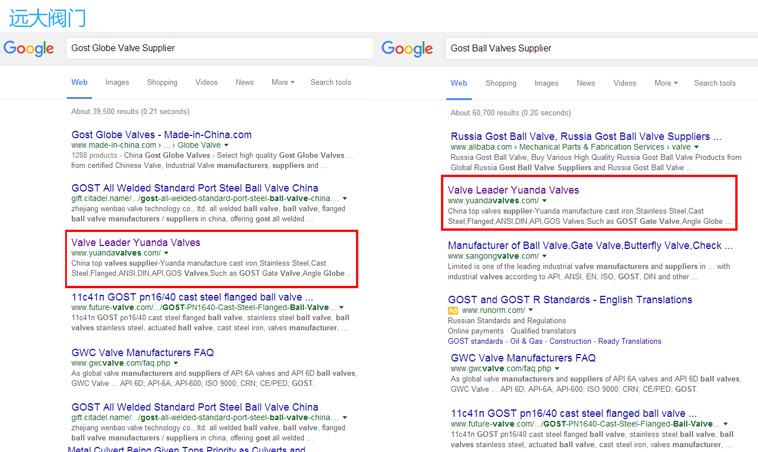Open Search tools in Ball Valves search page
758x452 pixels.
[714, 83]
